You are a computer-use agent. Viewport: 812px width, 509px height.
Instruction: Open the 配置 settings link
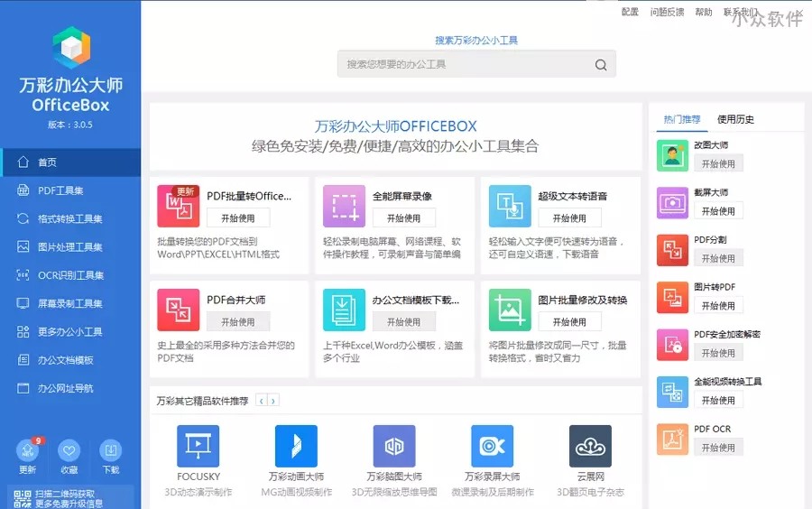630,12
